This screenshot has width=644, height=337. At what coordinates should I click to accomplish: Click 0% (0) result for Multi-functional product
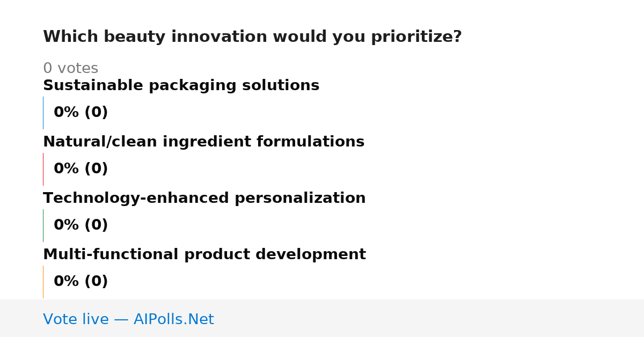coord(80,282)
